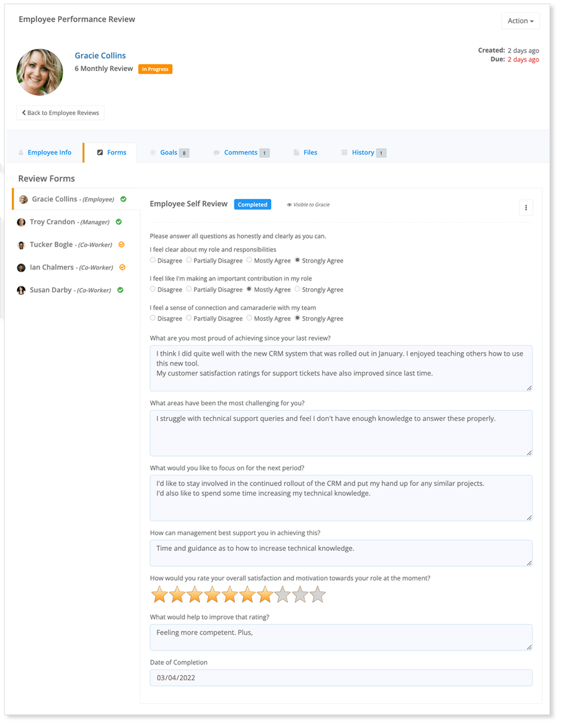Image resolution: width=561 pixels, height=728 pixels.
Task: Click the eye icon next to Visible to Gracie
Action: (289, 204)
